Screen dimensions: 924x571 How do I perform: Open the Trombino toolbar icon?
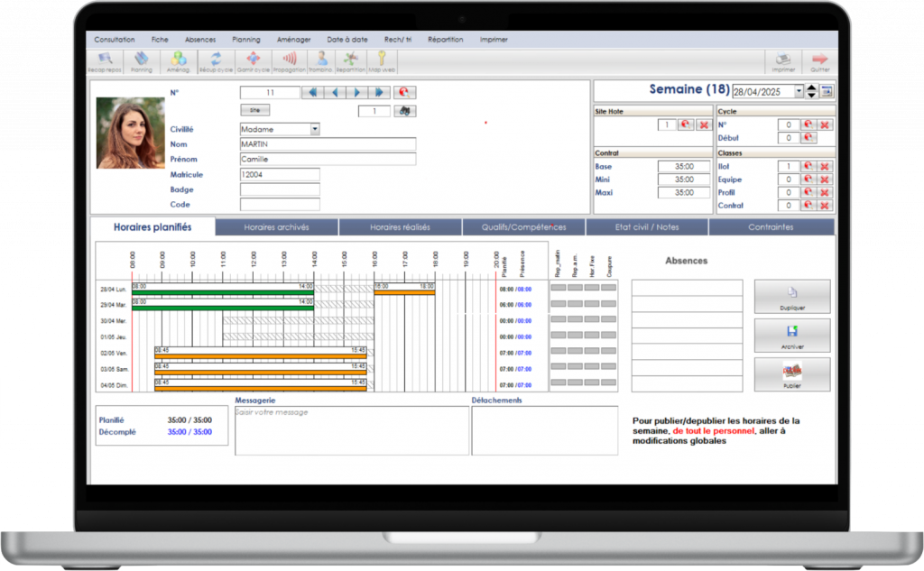319,61
